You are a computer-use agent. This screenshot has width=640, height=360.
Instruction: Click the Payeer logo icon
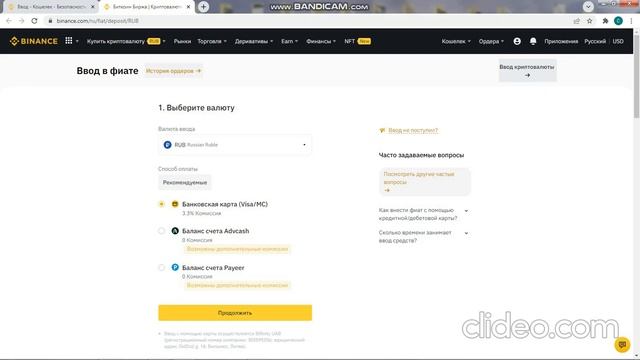[175, 267]
